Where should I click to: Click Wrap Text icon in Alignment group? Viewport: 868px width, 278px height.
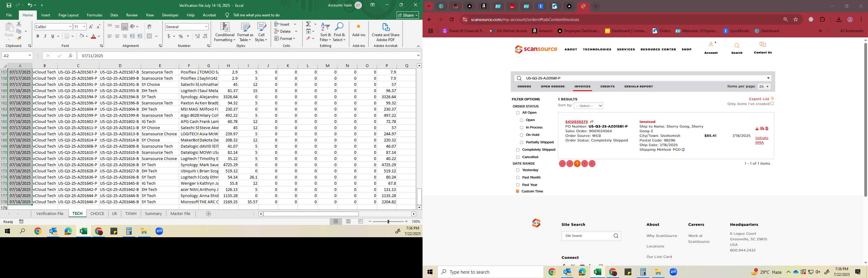point(149,27)
